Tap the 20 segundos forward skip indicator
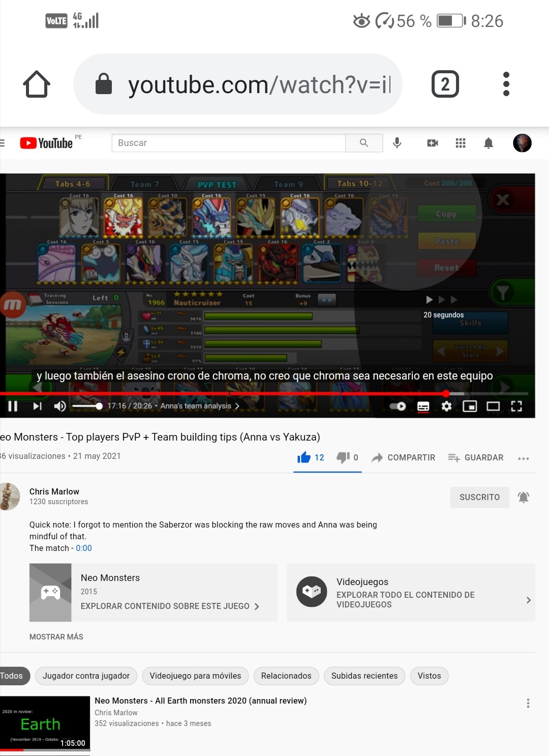The image size is (549, 756). click(442, 307)
